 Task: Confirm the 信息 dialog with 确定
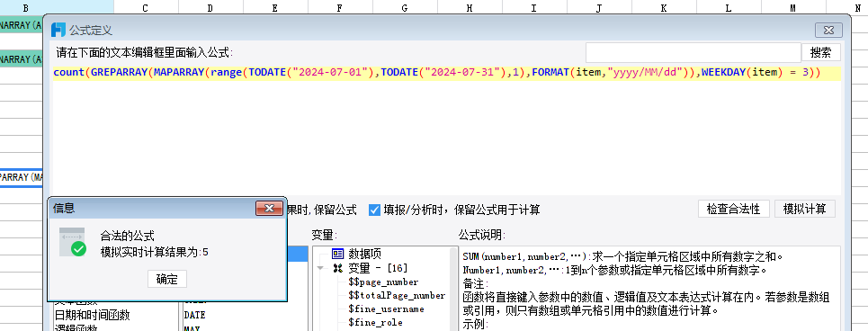coord(167,279)
